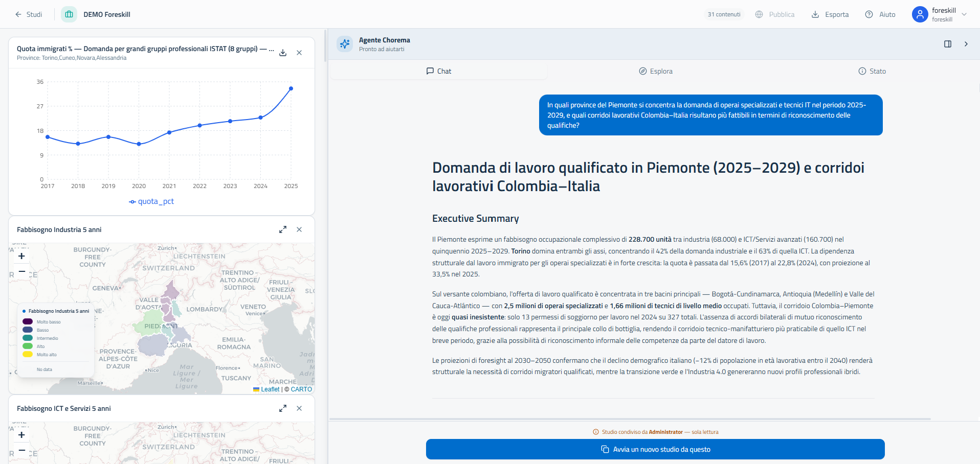Click the Molto alto legend swatch
Screen dimensions: 980x464
[28, 354]
